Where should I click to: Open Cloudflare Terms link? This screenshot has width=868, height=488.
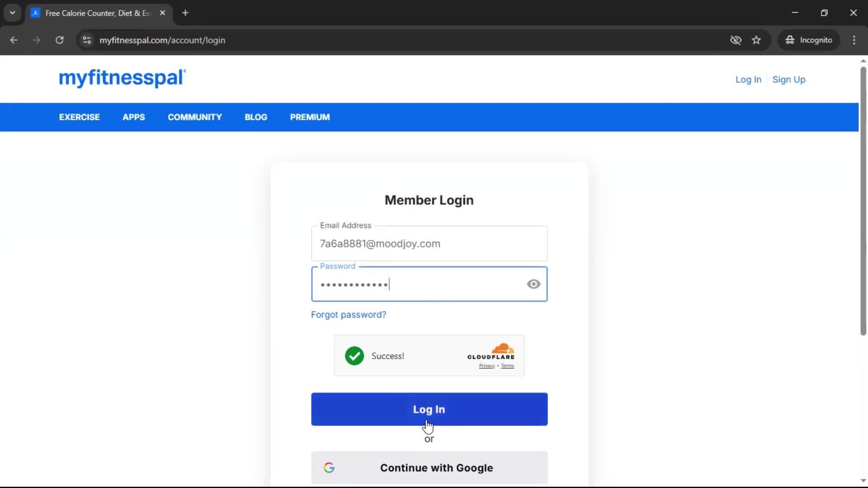point(507,366)
